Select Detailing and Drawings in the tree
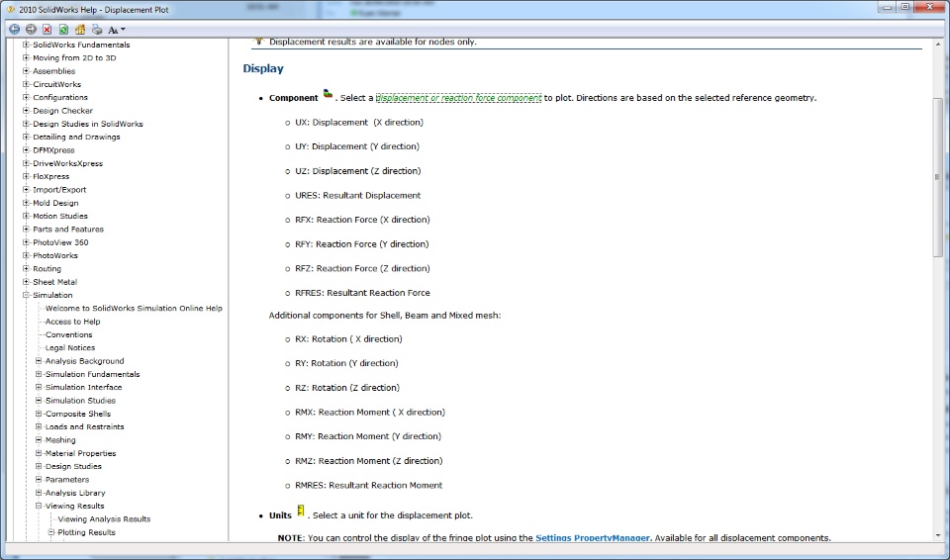Screen dimensions: 950x560 tap(76, 137)
